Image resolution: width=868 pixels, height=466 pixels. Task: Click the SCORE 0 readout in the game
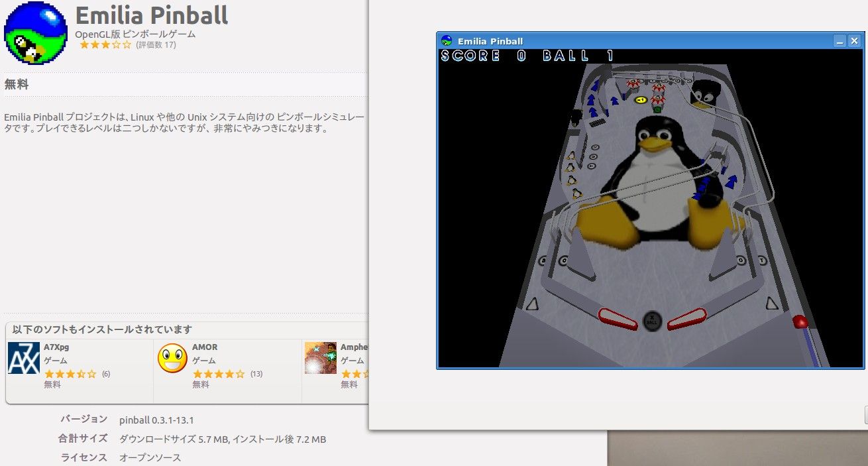(484, 56)
